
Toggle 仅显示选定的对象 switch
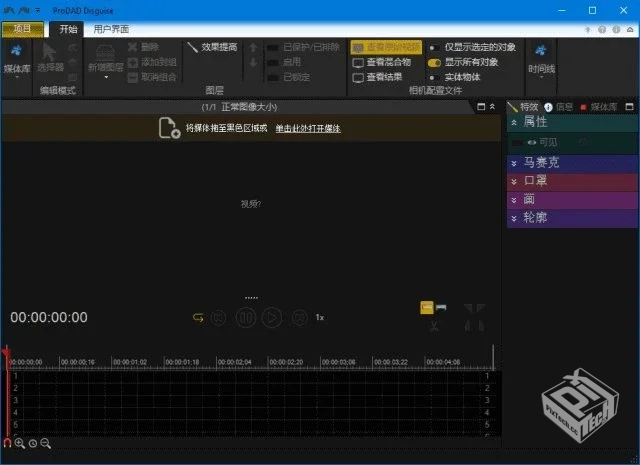pos(434,48)
